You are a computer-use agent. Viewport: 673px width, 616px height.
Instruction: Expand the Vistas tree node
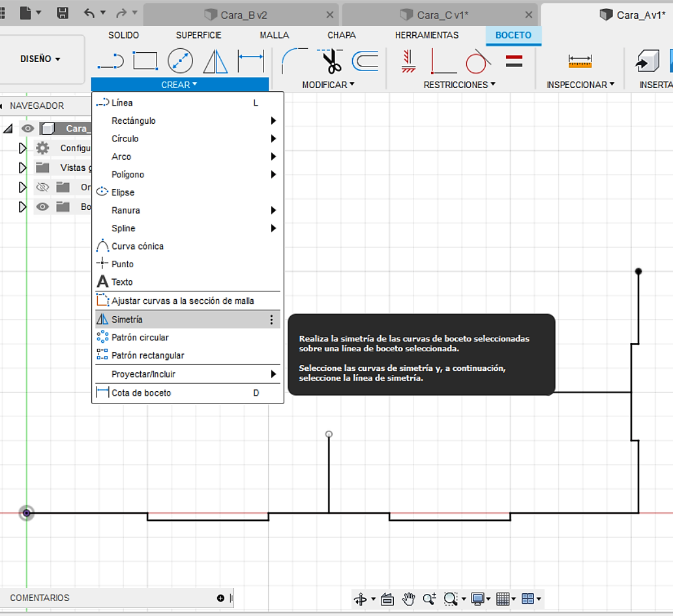coord(22,168)
